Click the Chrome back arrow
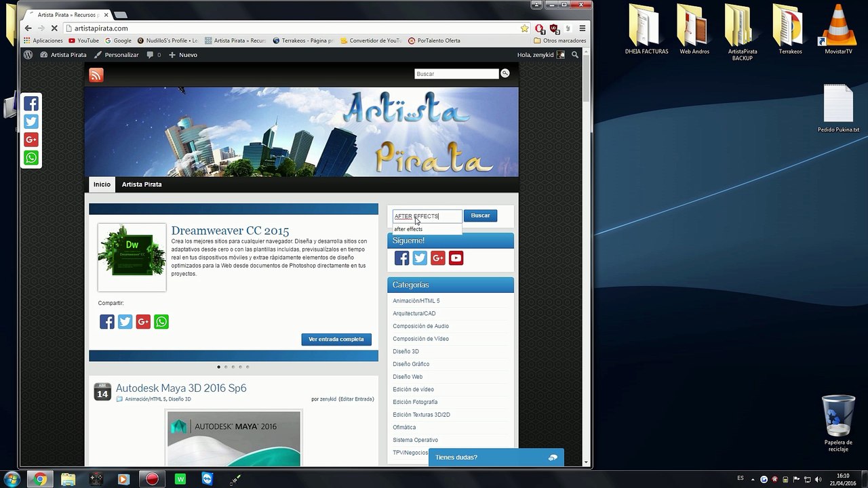The image size is (868, 488). (28, 28)
